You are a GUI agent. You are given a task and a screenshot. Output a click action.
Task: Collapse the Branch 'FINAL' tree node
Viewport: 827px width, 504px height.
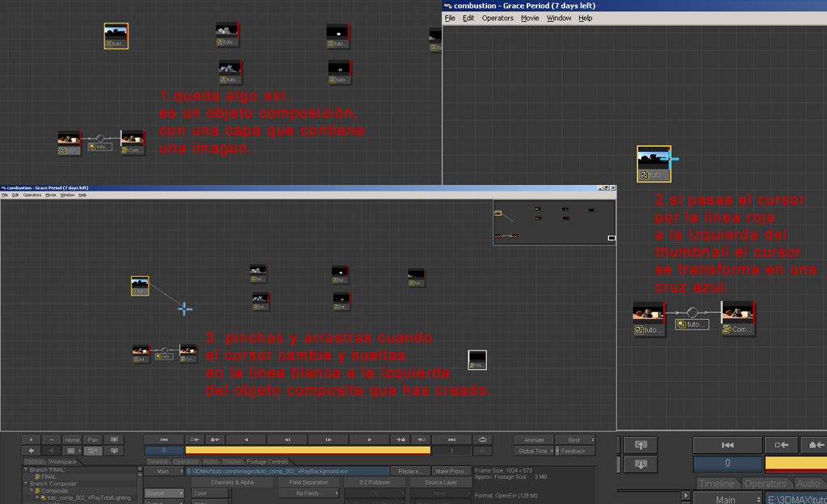(x=26, y=469)
